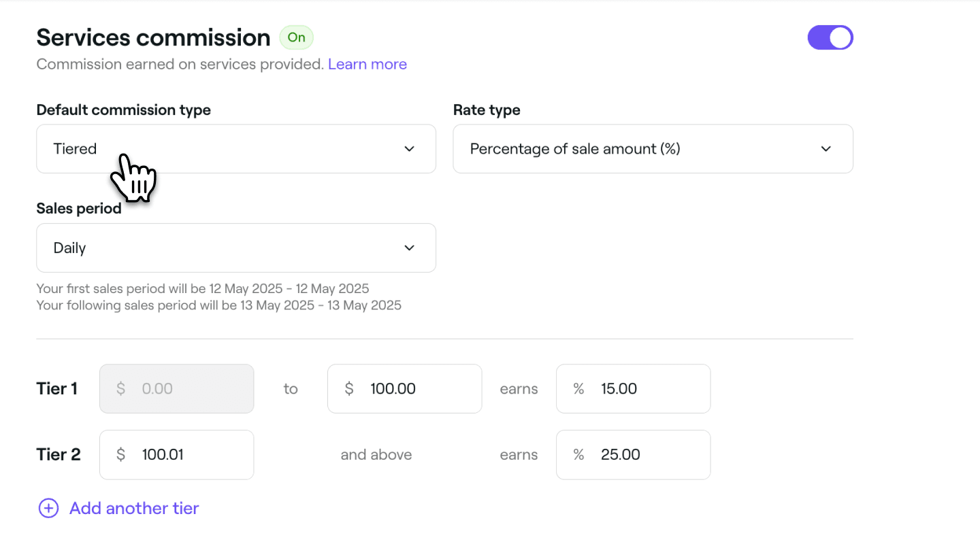Click the green On status badge

click(296, 38)
